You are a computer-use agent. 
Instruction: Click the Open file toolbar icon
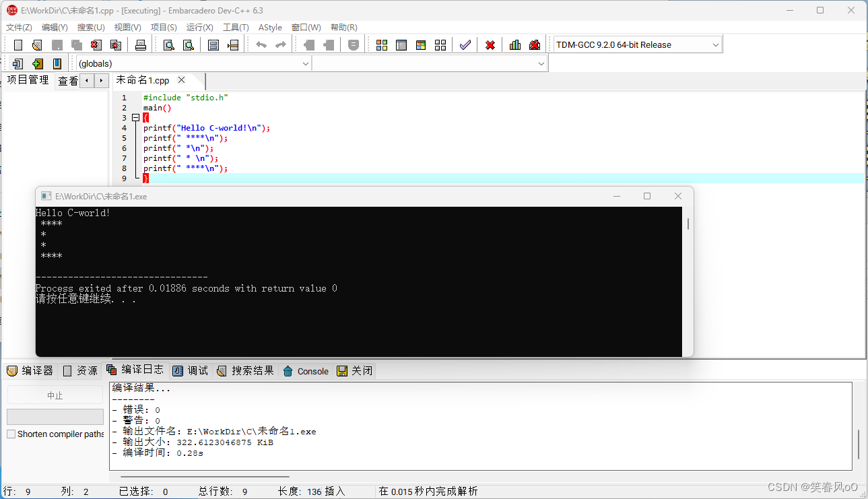tap(37, 45)
